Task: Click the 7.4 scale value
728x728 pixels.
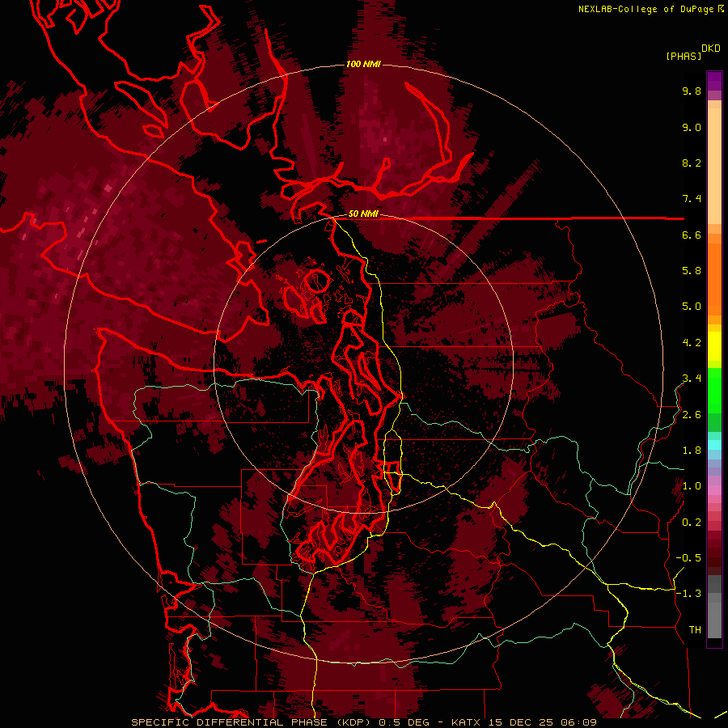Action: 692,199
